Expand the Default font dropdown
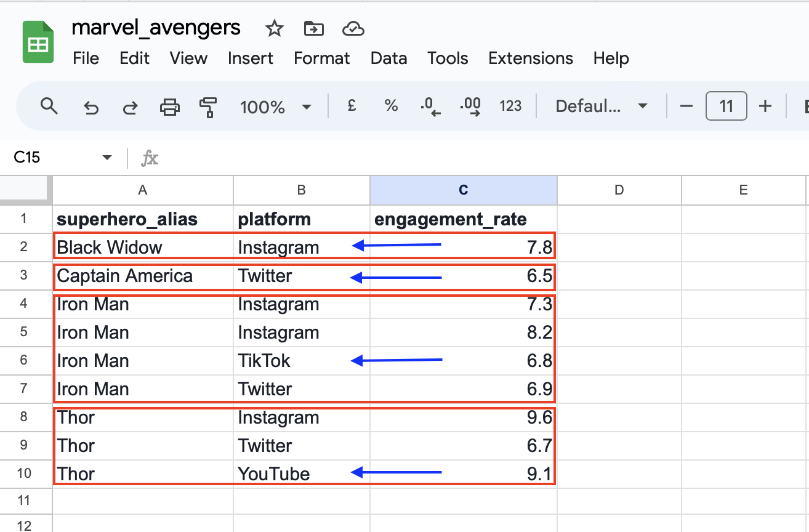 (601, 106)
